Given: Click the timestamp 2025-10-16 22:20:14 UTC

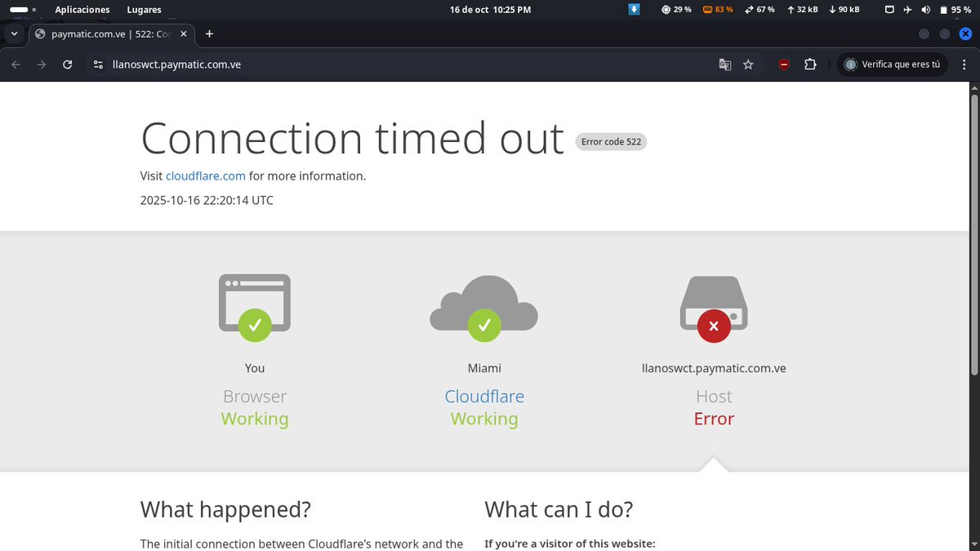Looking at the screenshot, I should point(207,200).
